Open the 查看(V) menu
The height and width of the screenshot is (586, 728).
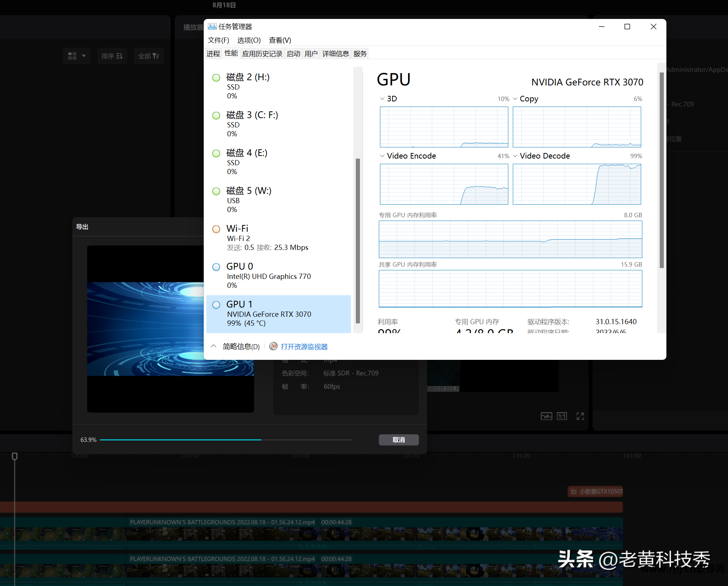[x=280, y=40]
